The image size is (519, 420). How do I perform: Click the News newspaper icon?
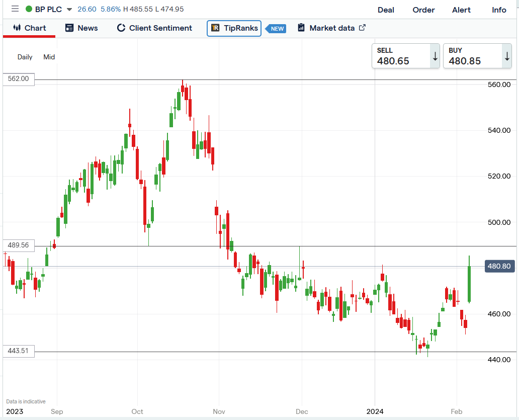tap(69, 28)
